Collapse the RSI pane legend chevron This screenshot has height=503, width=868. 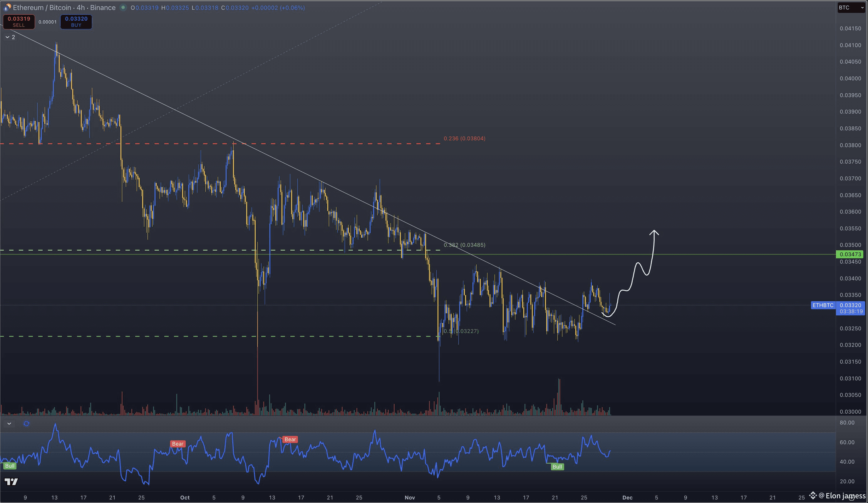(9, 423)
